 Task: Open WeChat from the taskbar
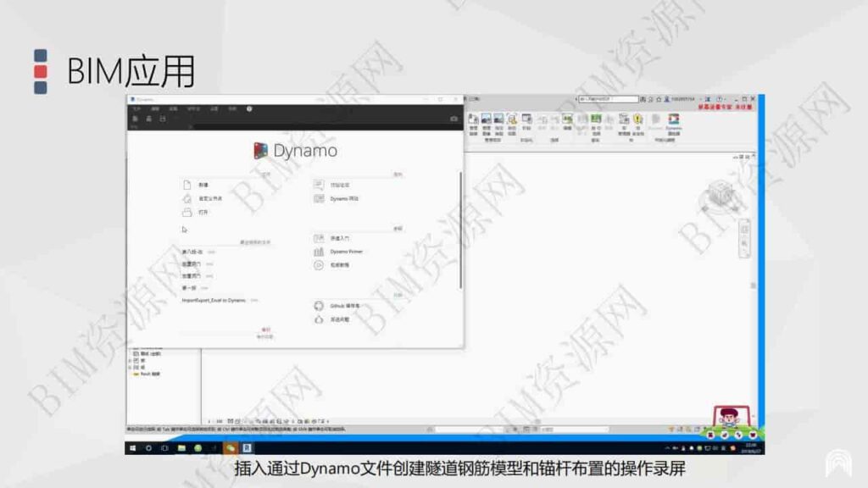[x=231, y=448]
